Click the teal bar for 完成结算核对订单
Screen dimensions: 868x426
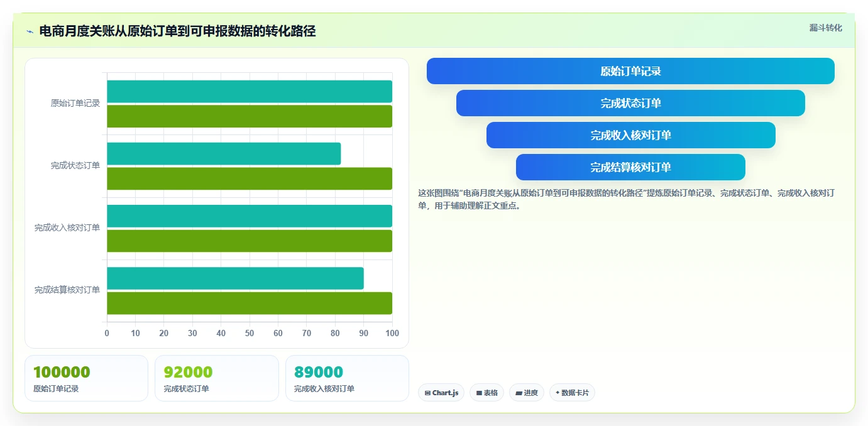235,278
